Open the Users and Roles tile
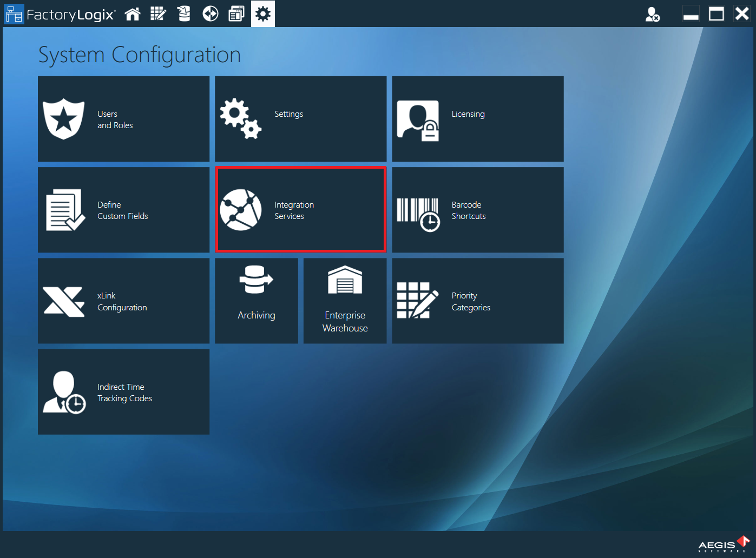Screen dimensions: 756x558 coord(123,119)
